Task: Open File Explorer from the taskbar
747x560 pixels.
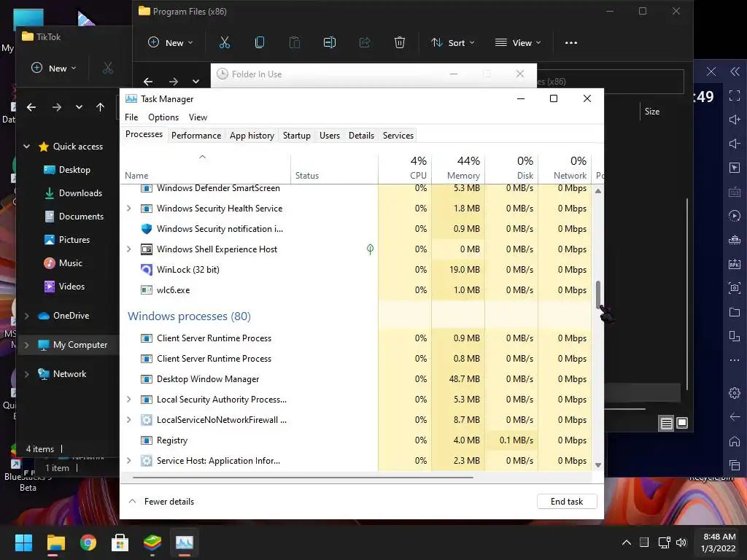Action: coord(55,542)
